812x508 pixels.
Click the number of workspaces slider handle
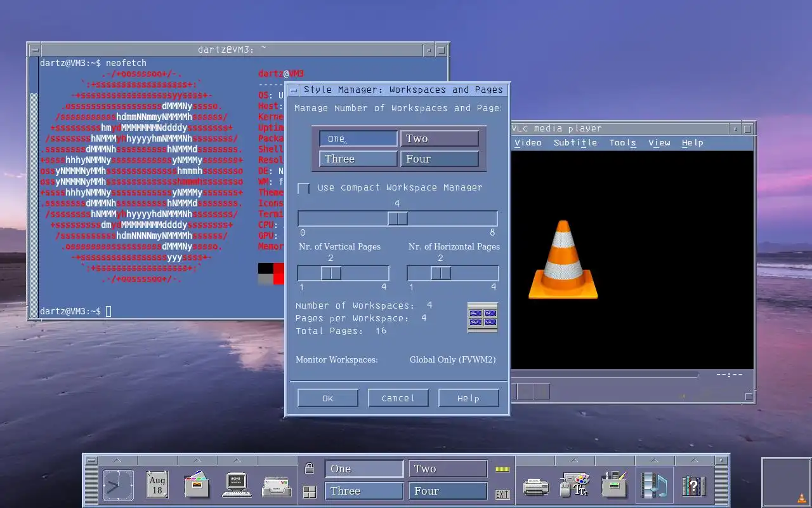point(398,218)
